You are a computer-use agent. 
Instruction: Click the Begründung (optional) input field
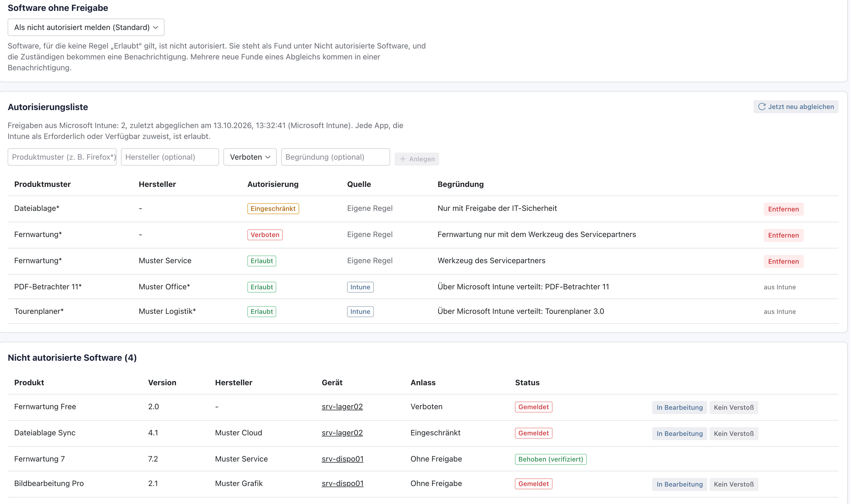click(x=336, y=157)
